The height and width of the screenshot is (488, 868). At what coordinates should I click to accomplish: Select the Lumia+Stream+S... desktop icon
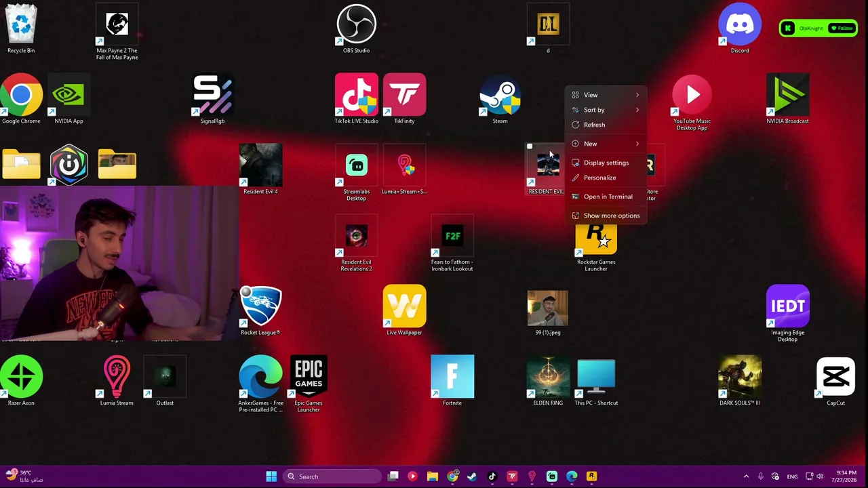[404, 169]
